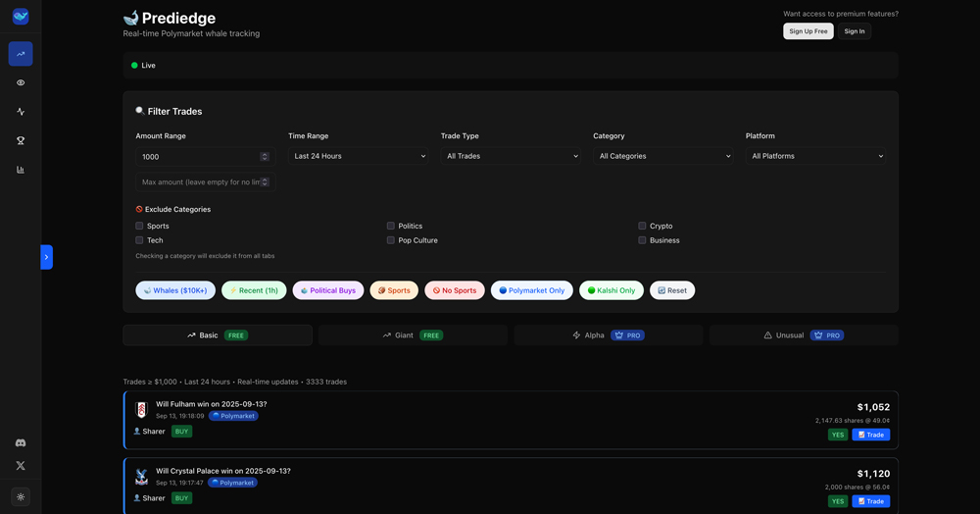980x514 pixels.
Task: Check the Sports exclude checkbox
Action: click(139, 226)
